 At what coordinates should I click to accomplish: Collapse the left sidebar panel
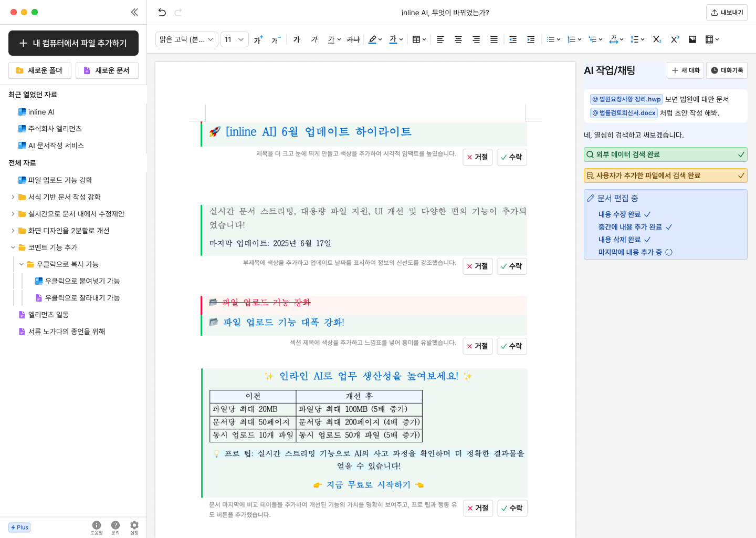pyautogui.click(x=134, y=12)
